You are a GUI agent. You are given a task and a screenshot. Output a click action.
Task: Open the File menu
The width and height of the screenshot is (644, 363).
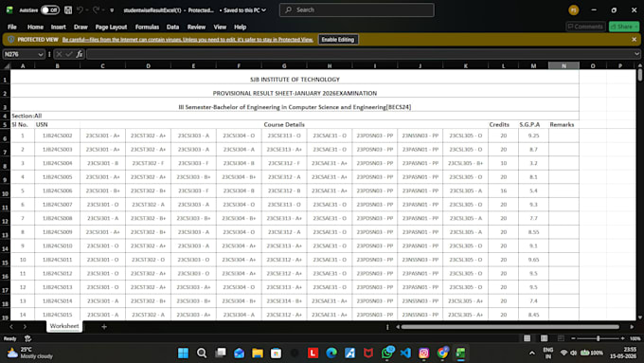point(12,27)
